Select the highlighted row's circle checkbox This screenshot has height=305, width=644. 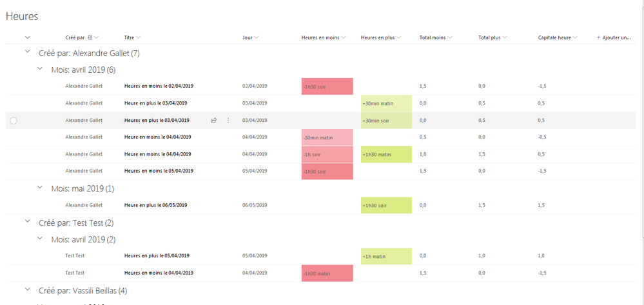[14, 121]
